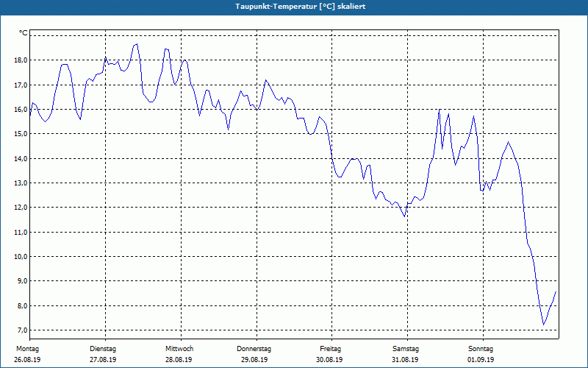The image size is (588, 368).
Task: Click the 13,0 y-axis label
Action: coord(21,183)
